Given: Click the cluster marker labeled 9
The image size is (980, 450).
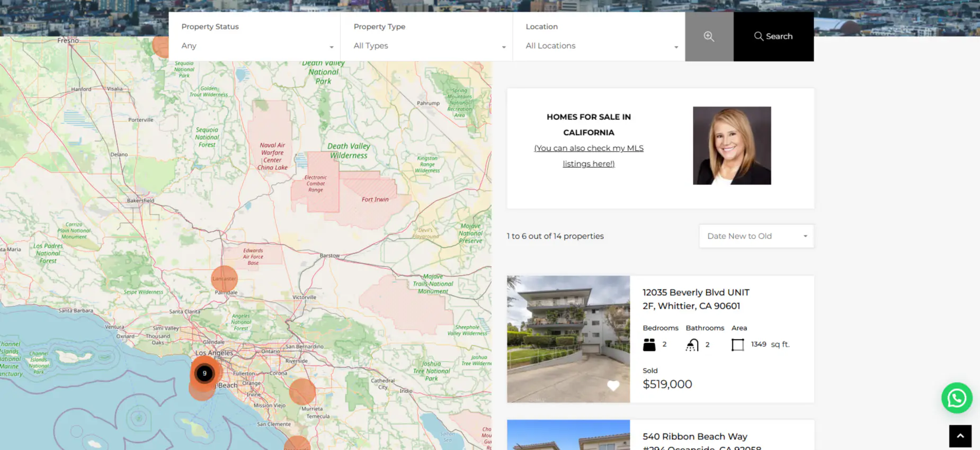Looking at the screenshot, I should tap(204, 373).
